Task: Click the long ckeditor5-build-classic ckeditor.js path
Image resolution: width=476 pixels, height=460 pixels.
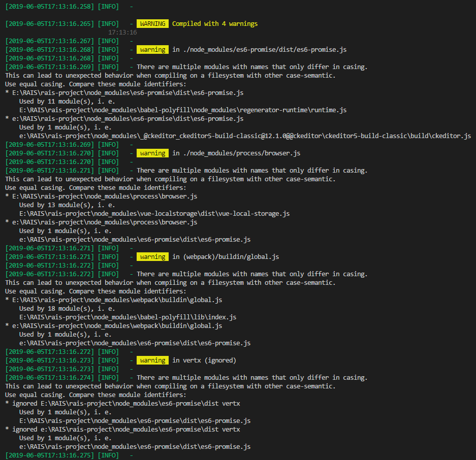Action: [245, 136]
